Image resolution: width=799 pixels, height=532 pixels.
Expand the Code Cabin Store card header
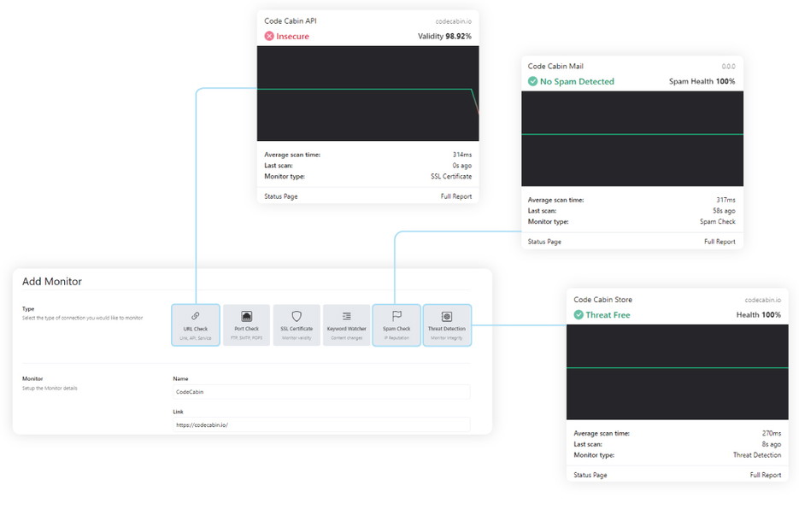602,299
